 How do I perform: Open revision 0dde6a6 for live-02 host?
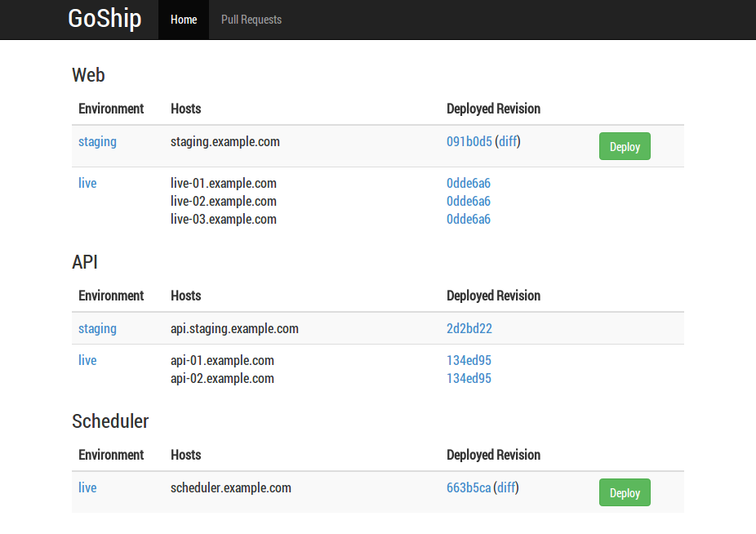tap(469, 202)
